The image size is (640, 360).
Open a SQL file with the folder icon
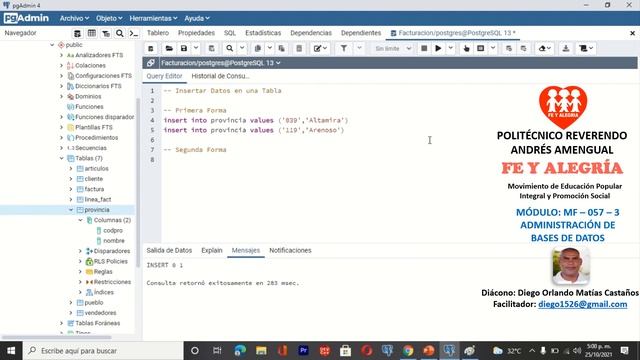(169, 49)
